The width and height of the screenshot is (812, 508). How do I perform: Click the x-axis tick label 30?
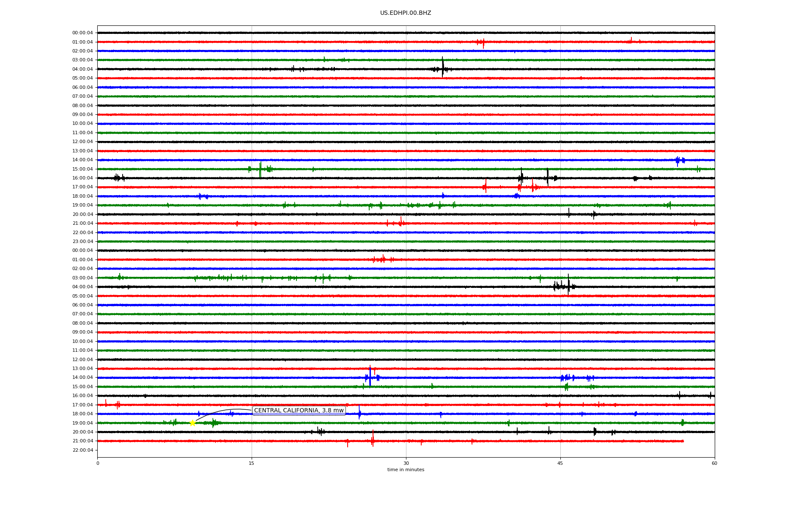pyautogui.click(x=406, y=463)
